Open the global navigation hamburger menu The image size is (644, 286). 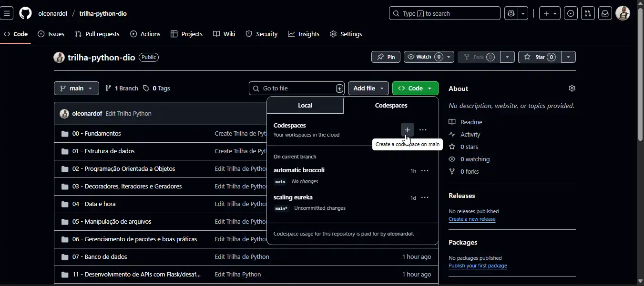click(7, 13)
